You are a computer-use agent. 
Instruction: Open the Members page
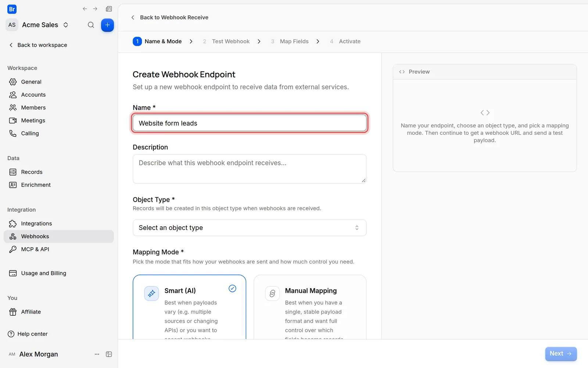click(x=59, y=107)
